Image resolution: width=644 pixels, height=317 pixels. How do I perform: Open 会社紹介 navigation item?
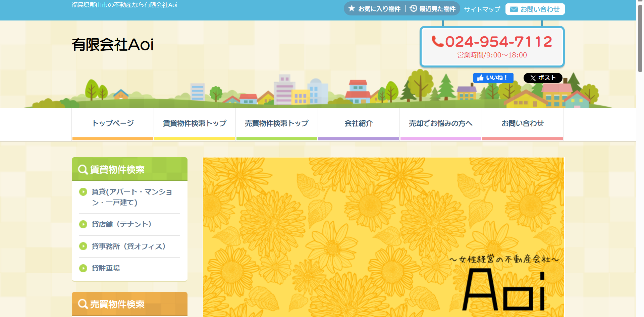pyautogui.click(x=359, y=124)
